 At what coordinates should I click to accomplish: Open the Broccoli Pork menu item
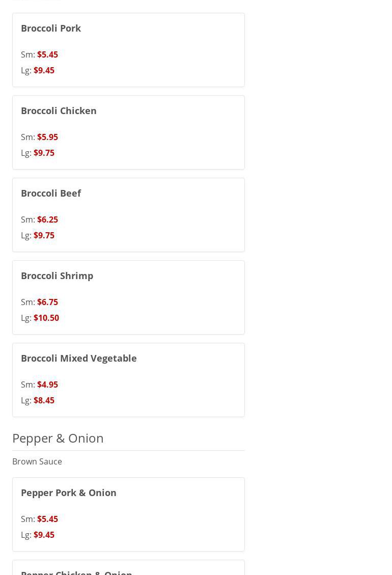51,28
